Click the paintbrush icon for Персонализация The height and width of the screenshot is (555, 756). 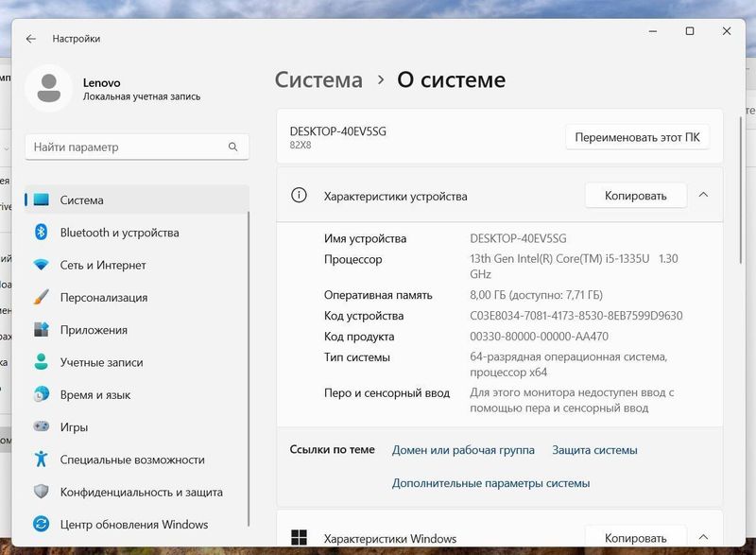point(41,297)
